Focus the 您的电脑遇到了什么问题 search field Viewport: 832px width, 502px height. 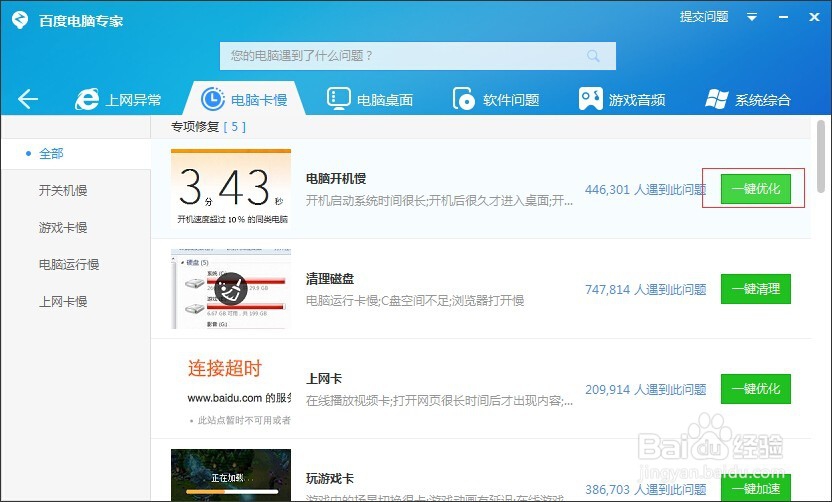[x=418, y=56]
